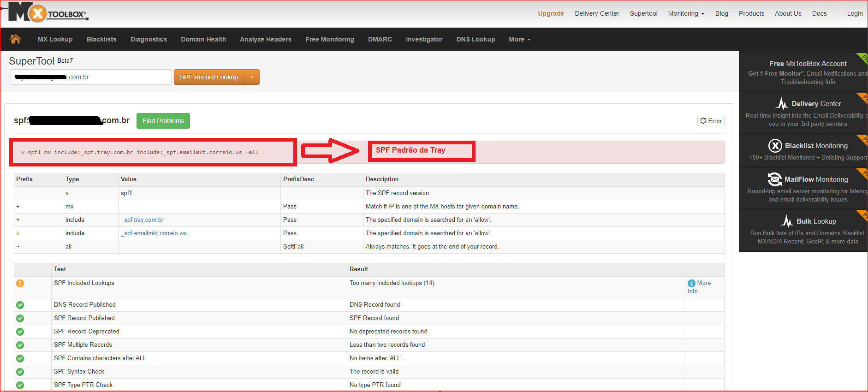
Task: Click the green check for SPF Record Deprecated
Action: [20, 332]
